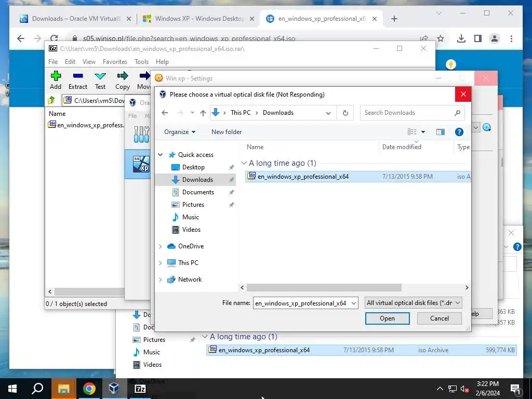This screenshot has width=532, height=399.
Task: Toggle the preview pane icon
Action: click(441, 132)
